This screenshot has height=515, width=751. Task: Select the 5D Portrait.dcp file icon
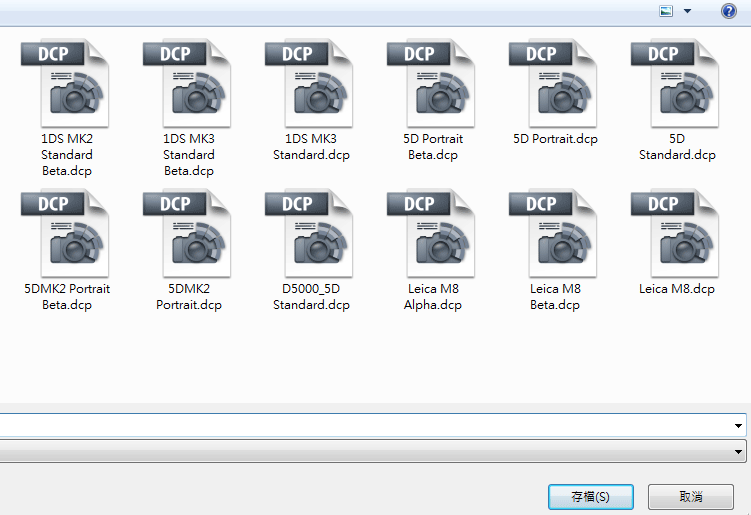coord(554,83)
